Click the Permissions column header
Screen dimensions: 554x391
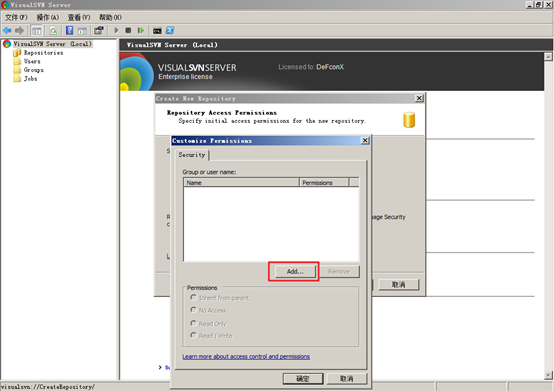(324, 183)
